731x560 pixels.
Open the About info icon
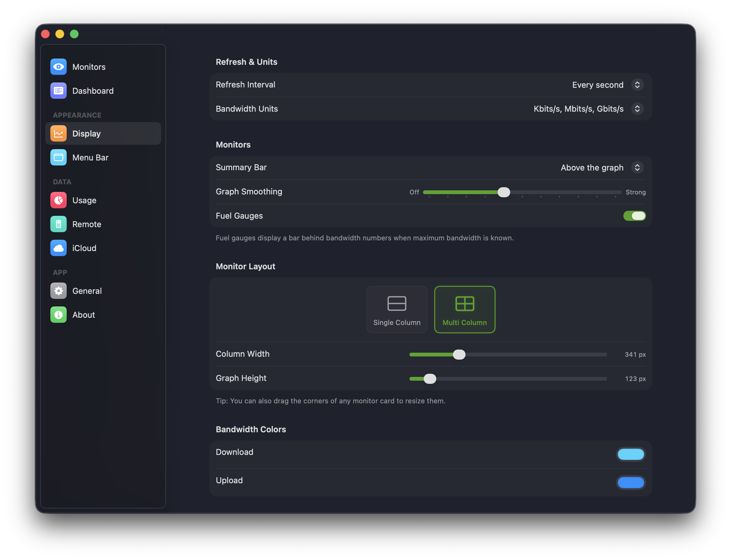(58, 314)
